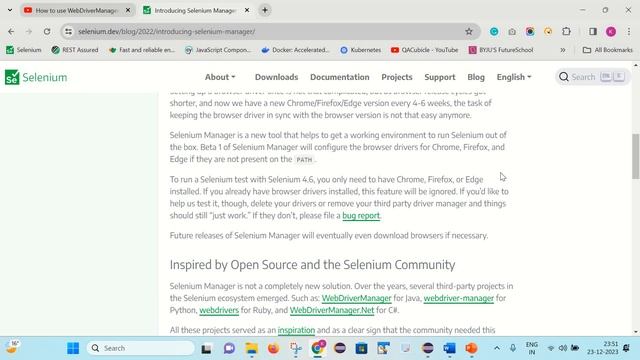
Task: Open the QACubicle YouTube bookmark
Action: click(x=424, y=50)
